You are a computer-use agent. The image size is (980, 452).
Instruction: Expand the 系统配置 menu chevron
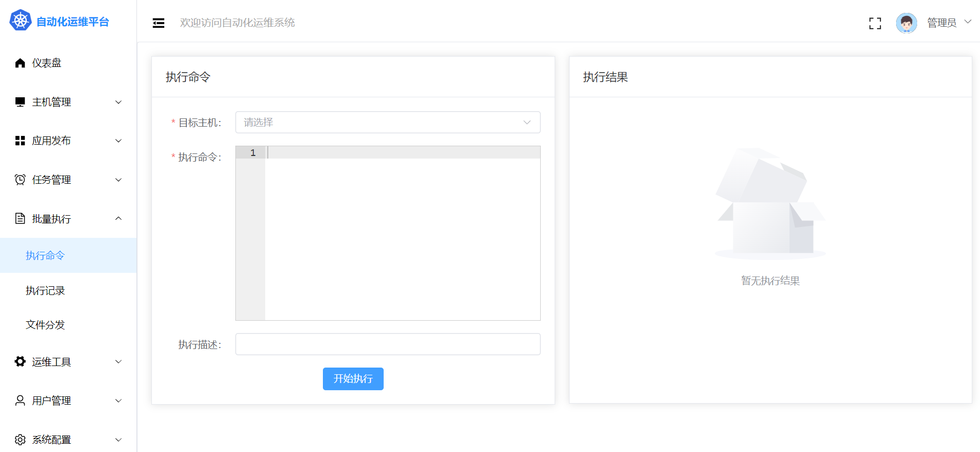coord(118,440)
